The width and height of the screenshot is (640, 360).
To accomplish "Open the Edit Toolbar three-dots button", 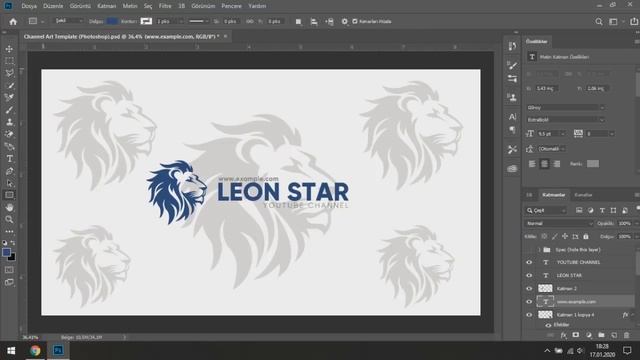I will pyautogui.click(x=9, y=231).
